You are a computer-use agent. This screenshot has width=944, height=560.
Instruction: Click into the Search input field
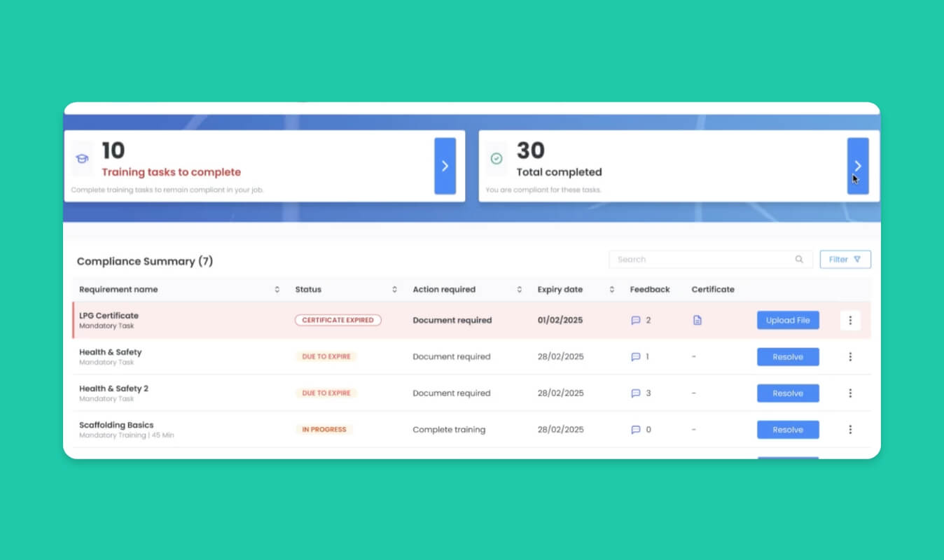click(x=700, y=260)
